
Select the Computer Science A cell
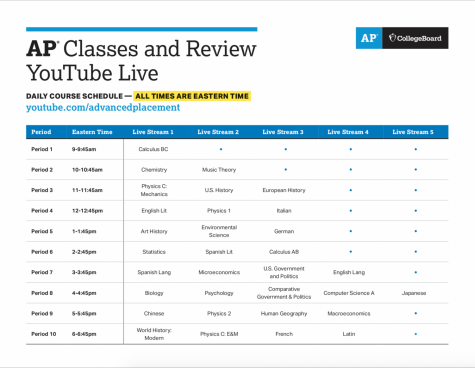[349, 293]
